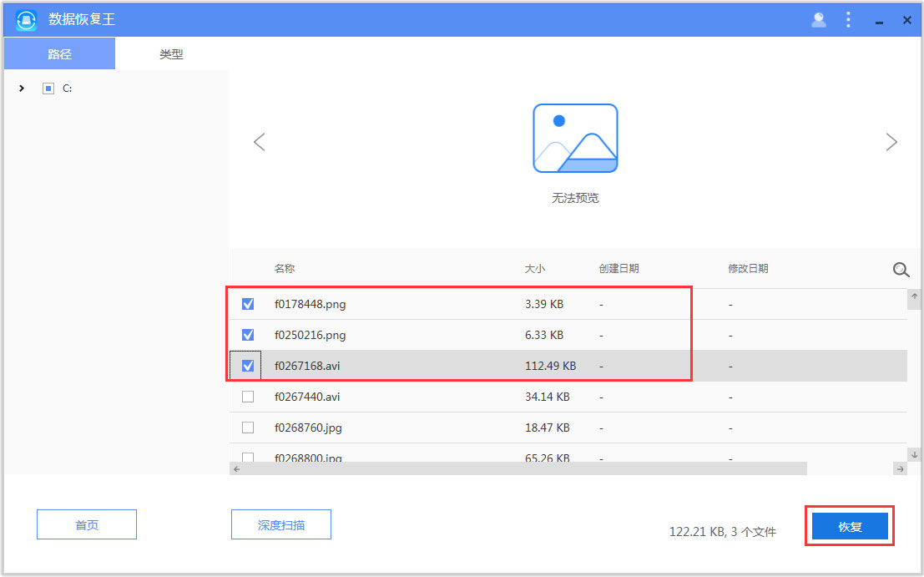This screenshot has width=924, height=577.
Task: Uncheck f0250216.png
Action: coord(247,335)
